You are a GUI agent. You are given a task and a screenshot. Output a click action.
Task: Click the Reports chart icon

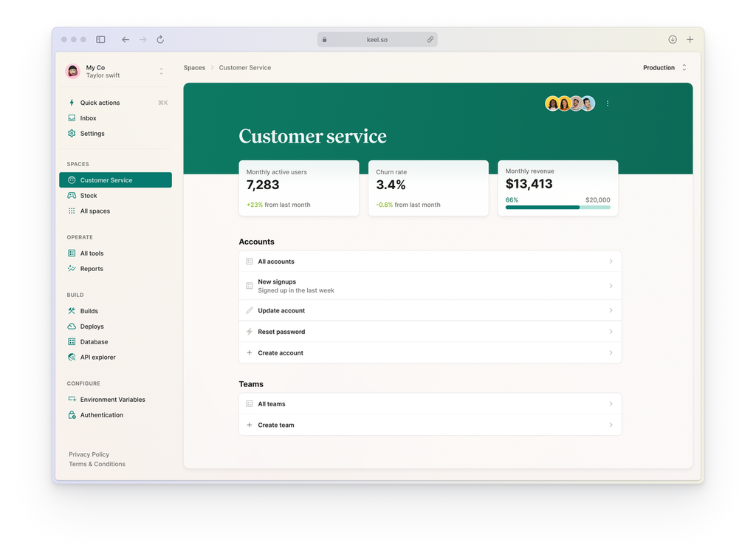[x=72, y=269]
